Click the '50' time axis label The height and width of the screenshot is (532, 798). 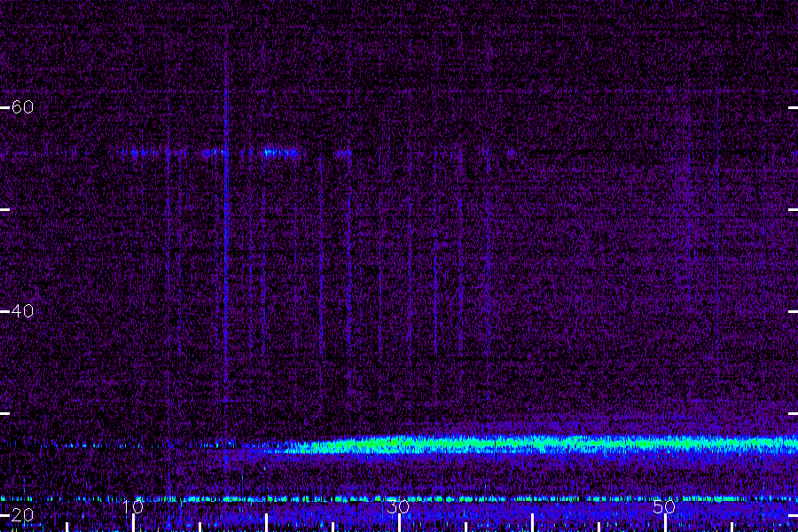[x=665, y=507]
